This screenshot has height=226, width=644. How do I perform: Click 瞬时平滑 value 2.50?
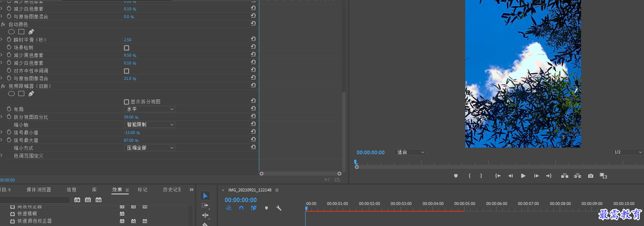(128, 40)
